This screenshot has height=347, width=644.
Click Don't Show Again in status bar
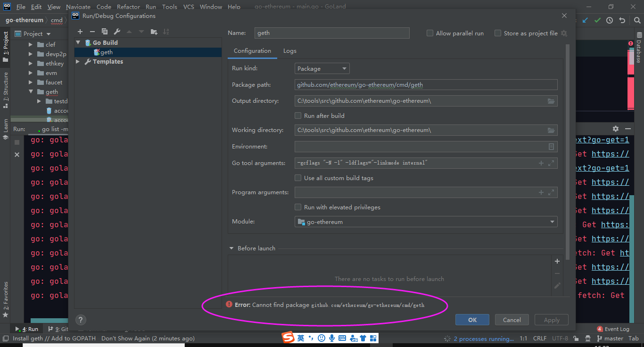coord(125,339)
